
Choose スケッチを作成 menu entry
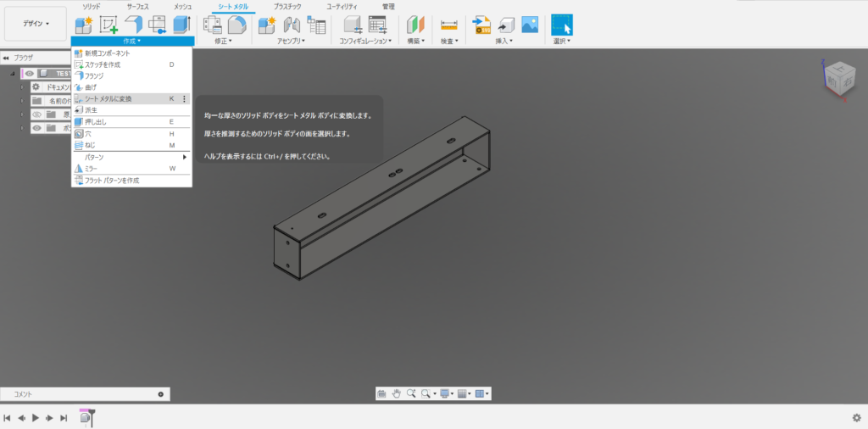pos(131,64)
